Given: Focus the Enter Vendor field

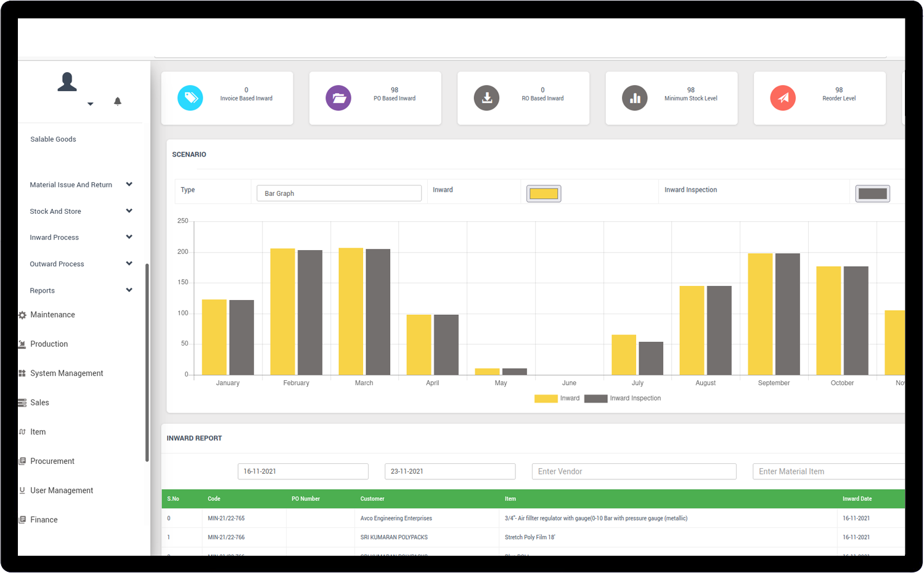Looking at the screenshot, I should click(x=634, y=471).
